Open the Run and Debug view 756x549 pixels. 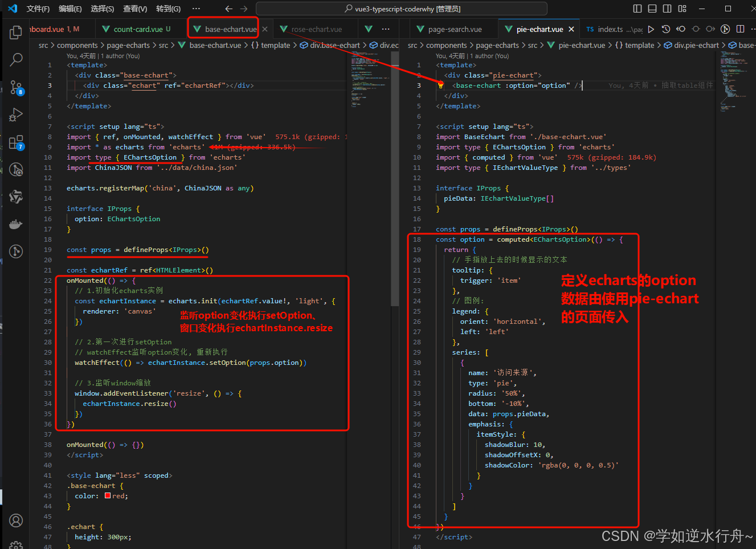tap(16, 115)
